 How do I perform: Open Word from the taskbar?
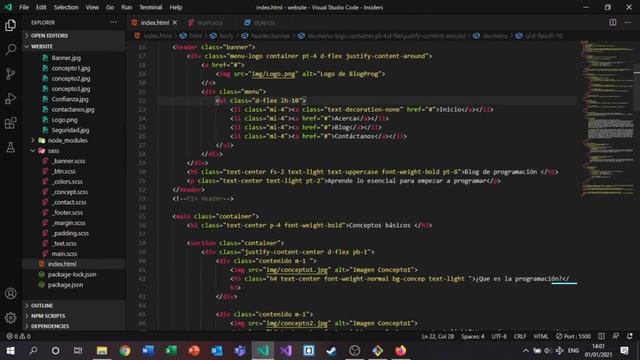[148, 351]
